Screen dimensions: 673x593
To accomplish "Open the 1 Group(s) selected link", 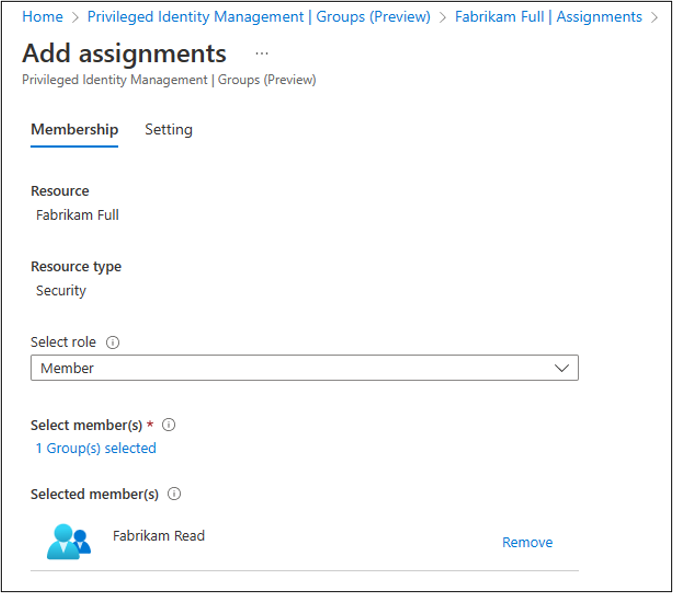I will click(x=96, y=448).
